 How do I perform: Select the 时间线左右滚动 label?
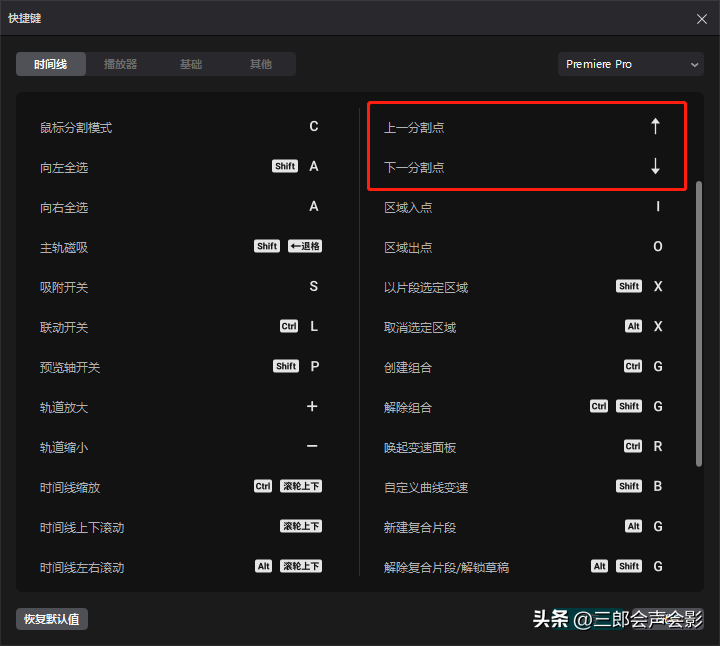(82, 567)
